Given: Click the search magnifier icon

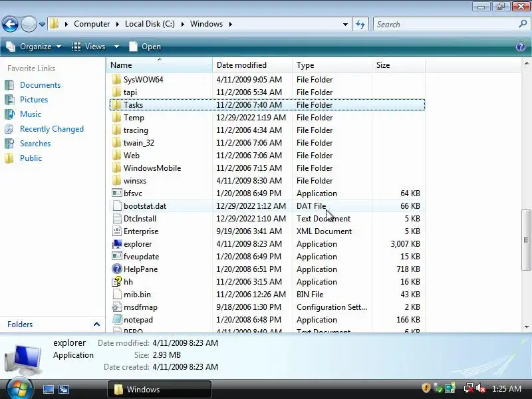Looking at the screenshot, I should click(523, 24).
